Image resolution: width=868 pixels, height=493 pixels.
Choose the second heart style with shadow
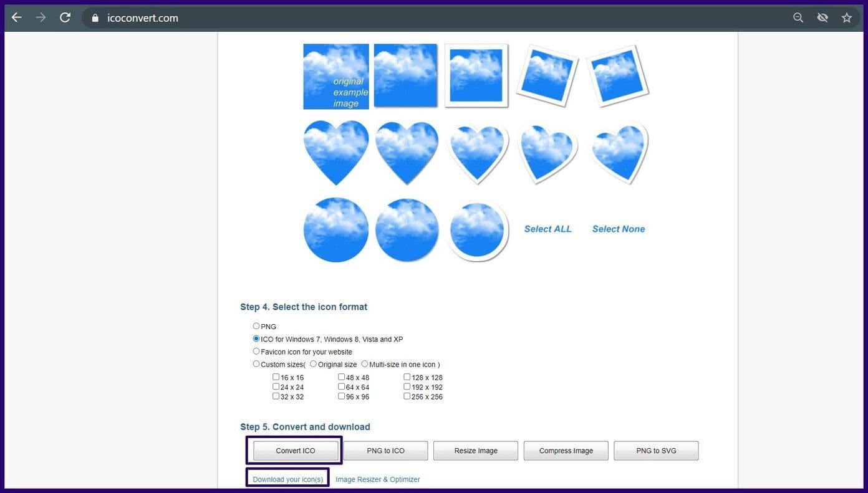pos(407,153)
